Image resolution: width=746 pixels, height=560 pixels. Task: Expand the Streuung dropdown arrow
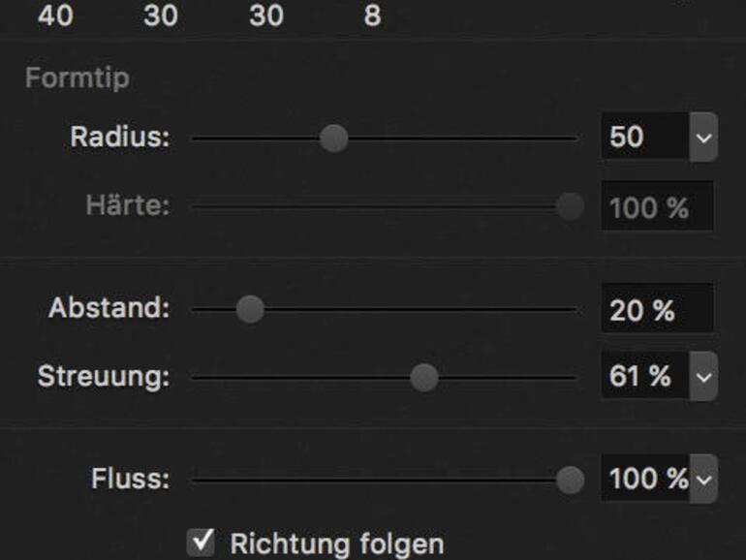[x=703, y=377]
